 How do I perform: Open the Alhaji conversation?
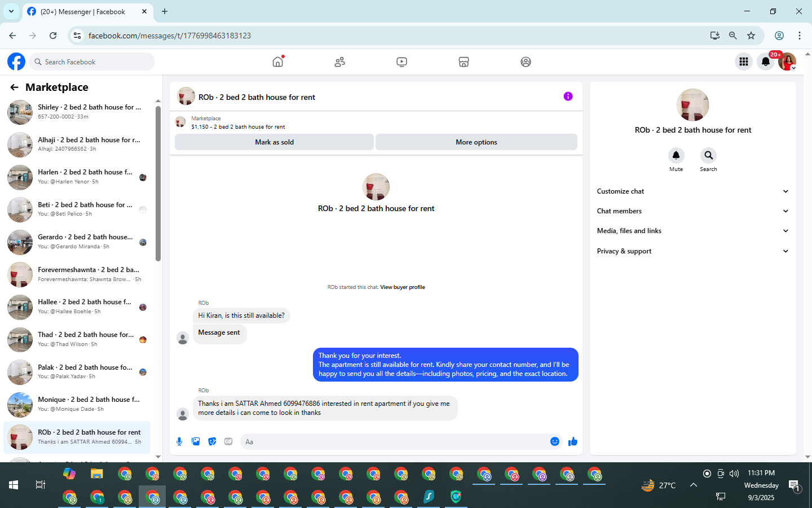tap(77, 144)
